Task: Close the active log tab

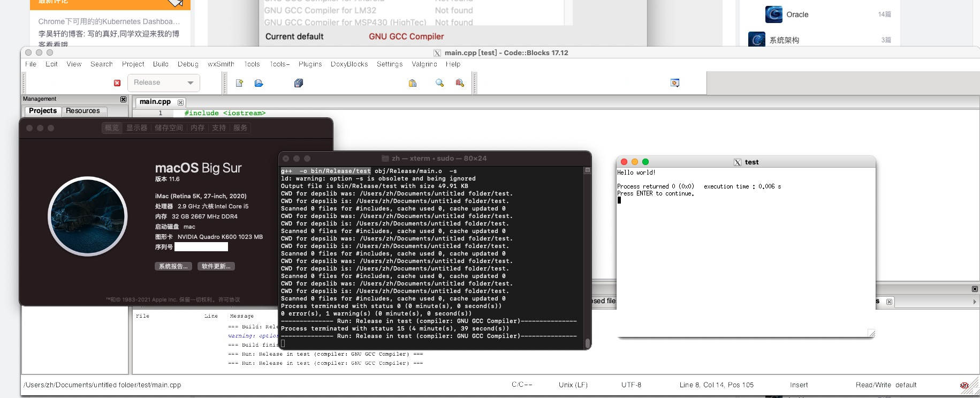Action: click(890, 302)
